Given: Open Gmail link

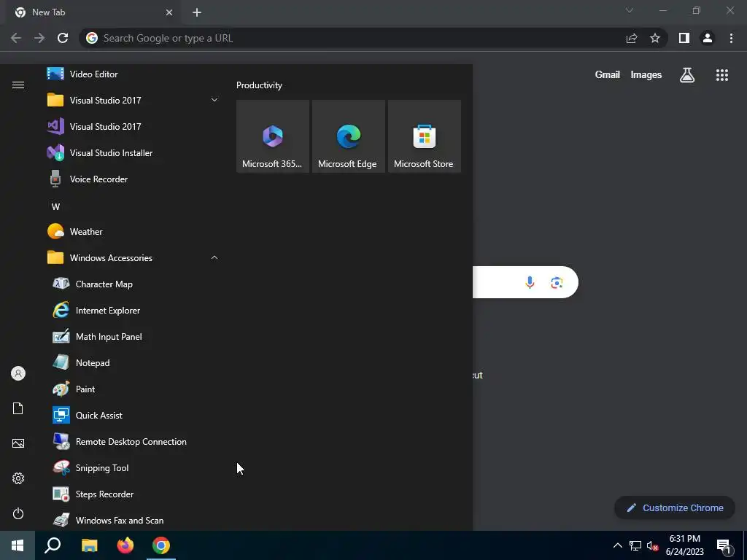Looking at the screenshot, I should pyautogui.click(x=608, y=75).
